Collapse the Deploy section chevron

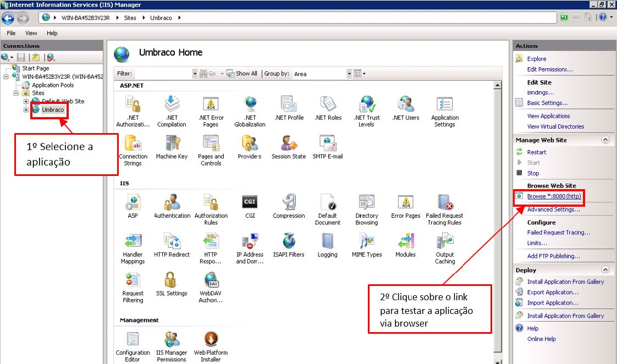click(605, 269)
